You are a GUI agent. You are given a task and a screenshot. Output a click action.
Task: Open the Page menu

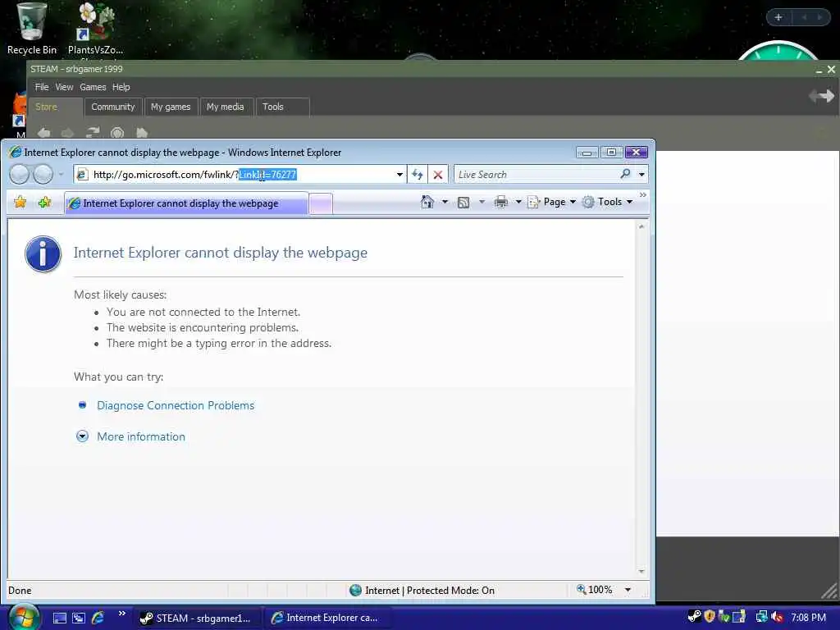(x=552, y=202)
